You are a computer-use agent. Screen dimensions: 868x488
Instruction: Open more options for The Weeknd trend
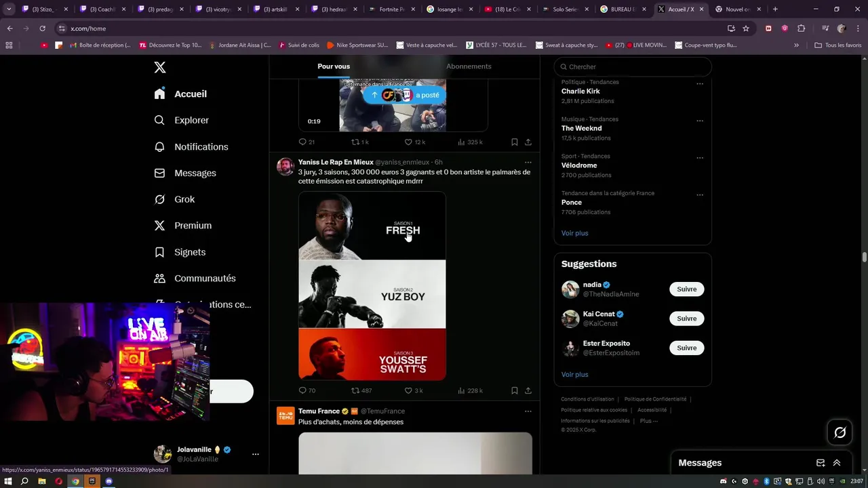click(x=700, y=121)
